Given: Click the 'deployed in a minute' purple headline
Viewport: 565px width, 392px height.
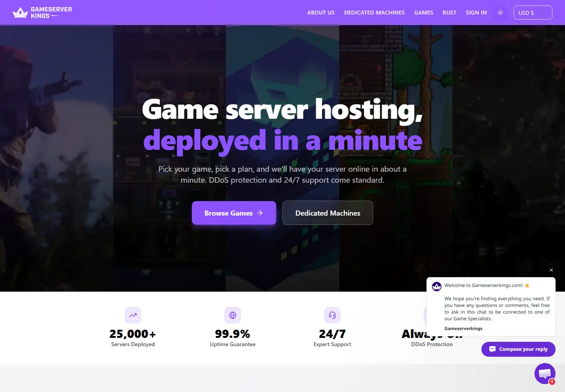Looking at the screenshot, I should pyautogui.click(x=282, y=140).
